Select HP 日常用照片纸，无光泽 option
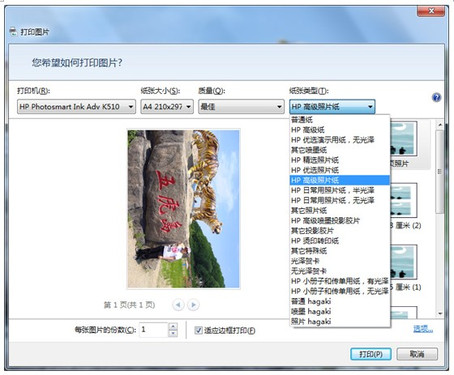Screen dimensions: 454x375 340,200
